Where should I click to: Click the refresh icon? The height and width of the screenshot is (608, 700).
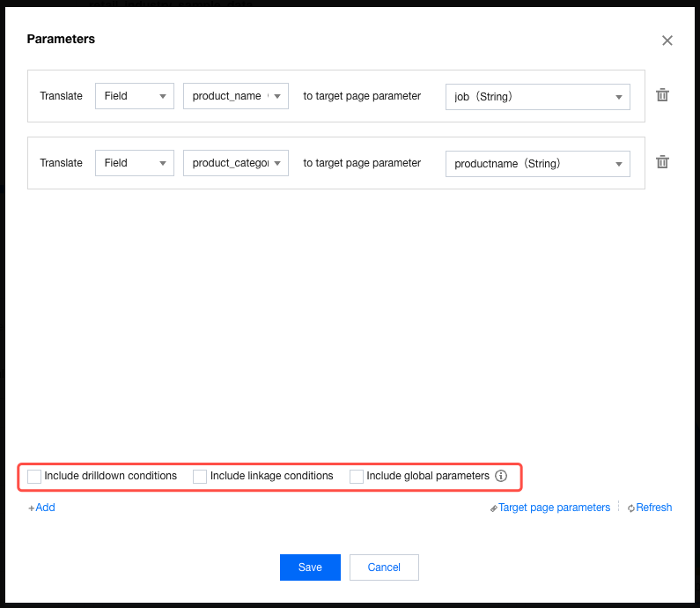[x=631, y=508]
